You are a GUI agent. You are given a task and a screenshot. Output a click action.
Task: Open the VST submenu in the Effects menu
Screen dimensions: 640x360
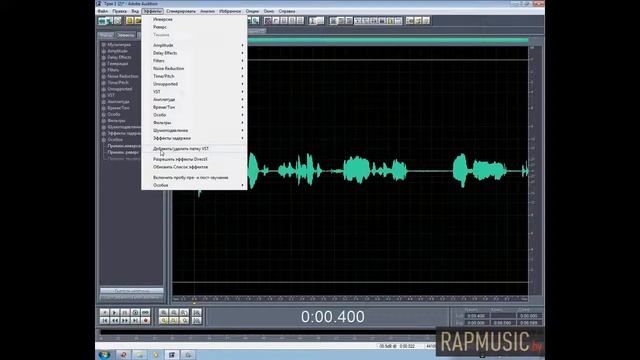[x=194, y=92]
